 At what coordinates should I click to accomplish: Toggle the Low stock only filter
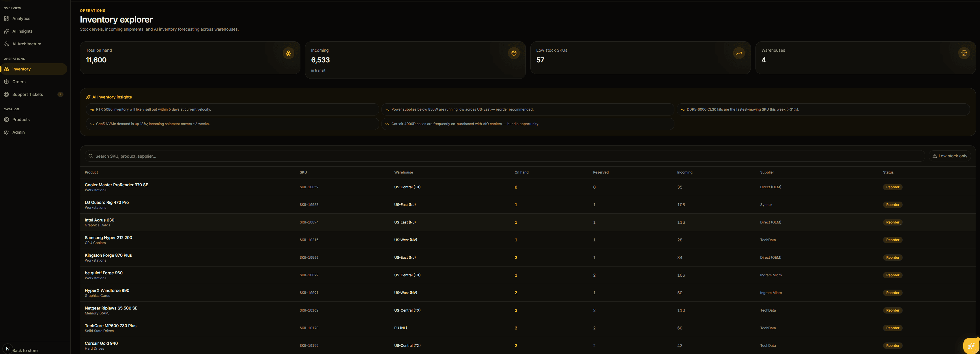950,156
